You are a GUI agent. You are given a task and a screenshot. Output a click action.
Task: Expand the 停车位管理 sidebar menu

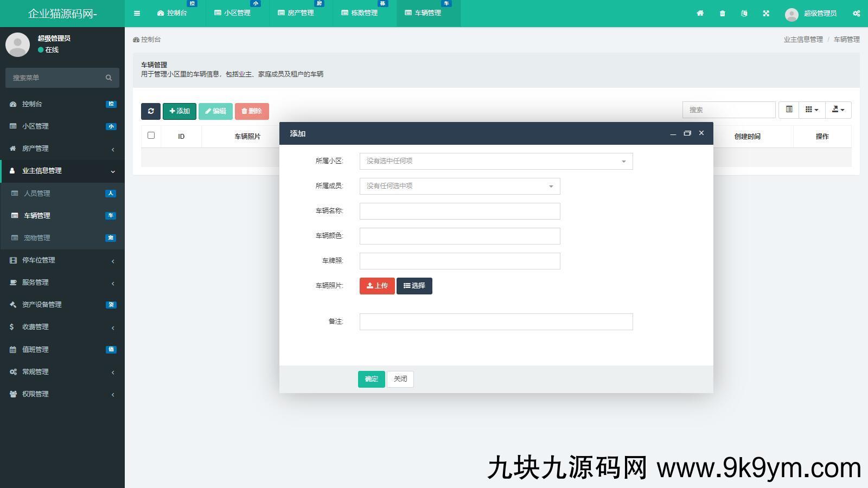point(62,260)
